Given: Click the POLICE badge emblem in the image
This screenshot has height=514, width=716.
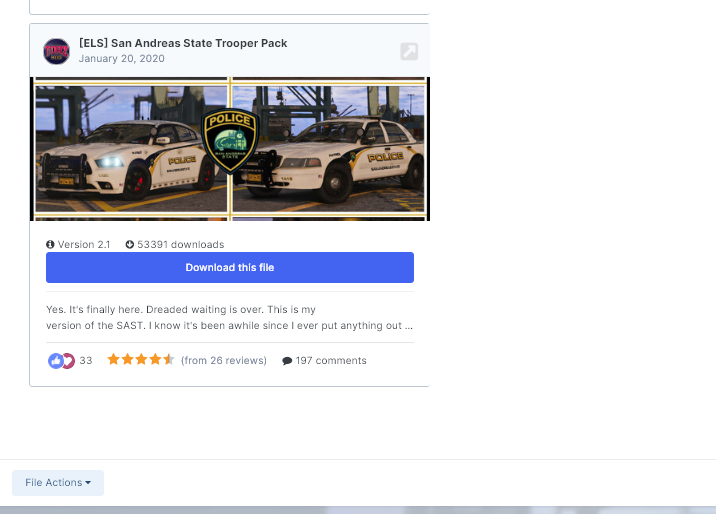Looking at the screenshot, I should click(x=230, y=141).
